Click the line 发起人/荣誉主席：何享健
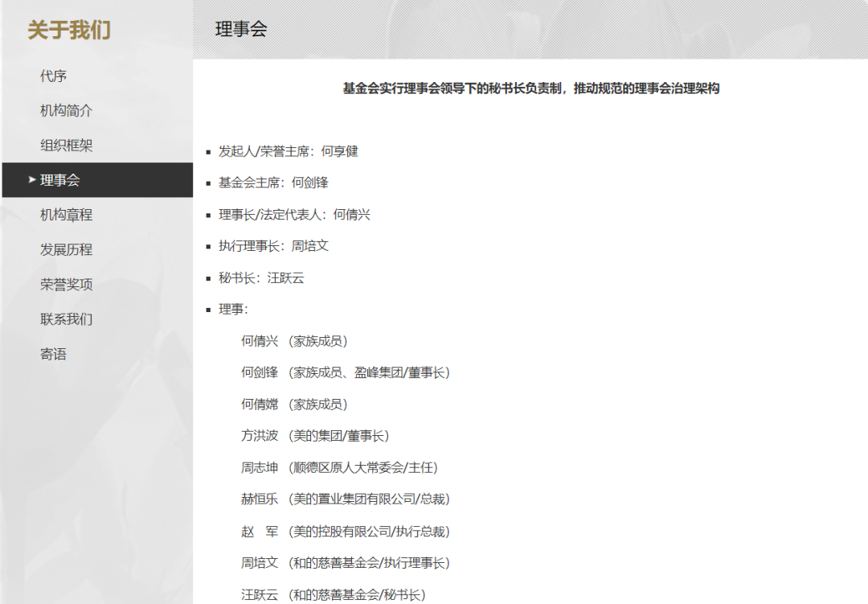Viewport: 868px width, 604px height. coord(288,151)
